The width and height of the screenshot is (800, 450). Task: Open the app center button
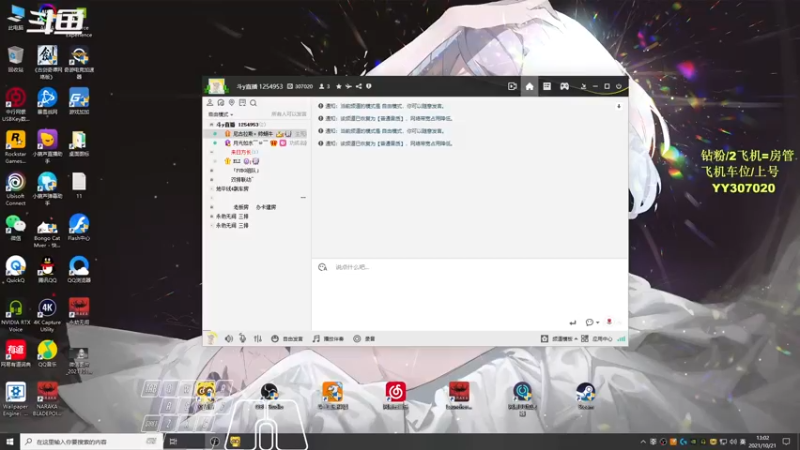click(x=596, y=339)
